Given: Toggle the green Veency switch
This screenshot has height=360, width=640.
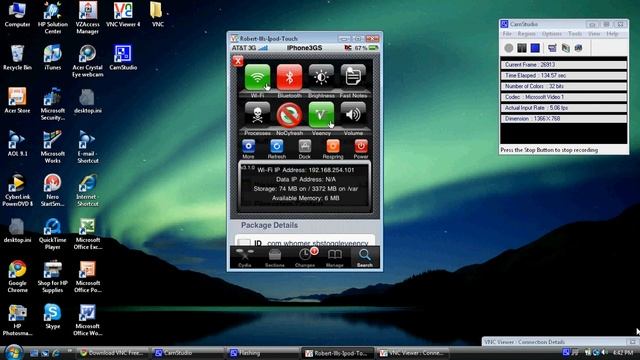Looking at the screenshot, I should click(321, 115).
